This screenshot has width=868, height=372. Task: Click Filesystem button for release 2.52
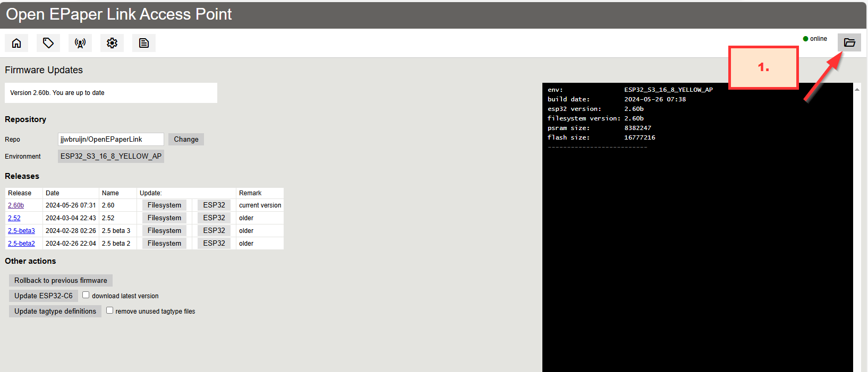point(164,218)
